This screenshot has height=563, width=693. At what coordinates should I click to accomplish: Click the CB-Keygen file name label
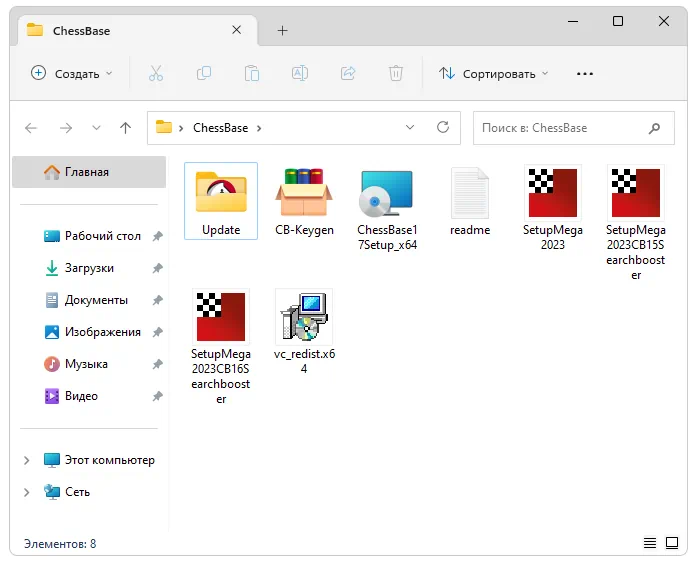pos(304,230)
